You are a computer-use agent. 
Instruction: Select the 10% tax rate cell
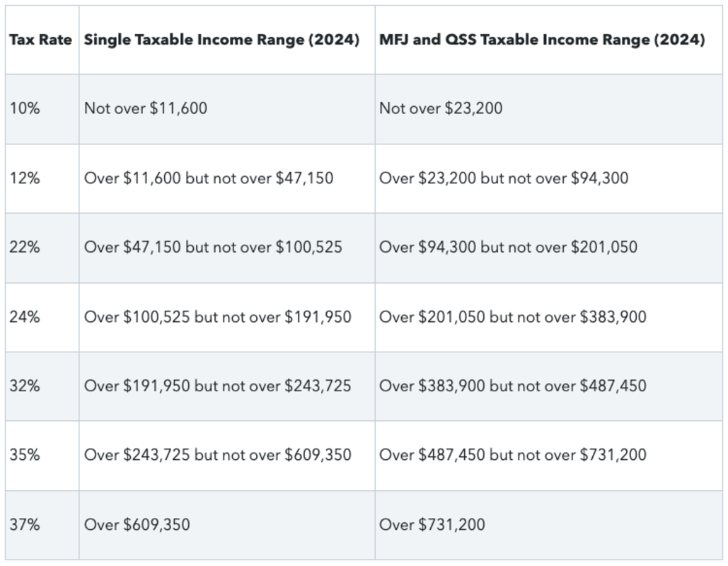point(25,108)
